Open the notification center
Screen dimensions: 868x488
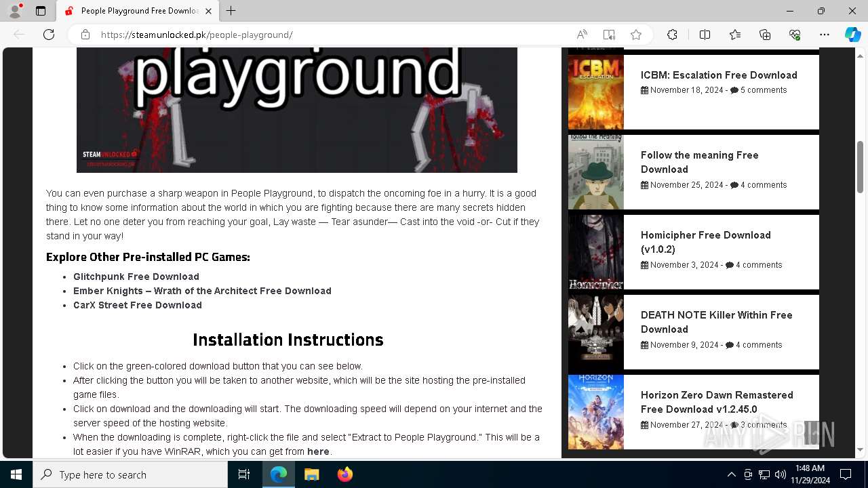(x=846, y=474)
